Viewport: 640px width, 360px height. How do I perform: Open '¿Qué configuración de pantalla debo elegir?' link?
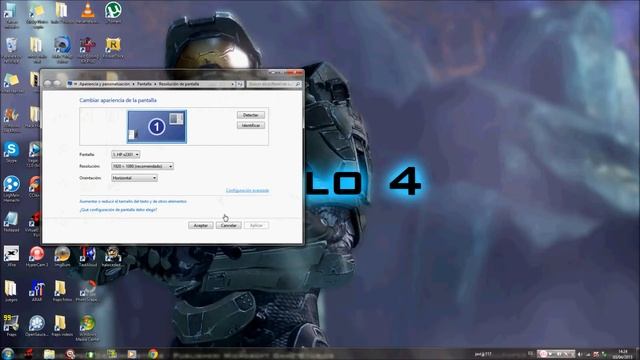(118, 210)
